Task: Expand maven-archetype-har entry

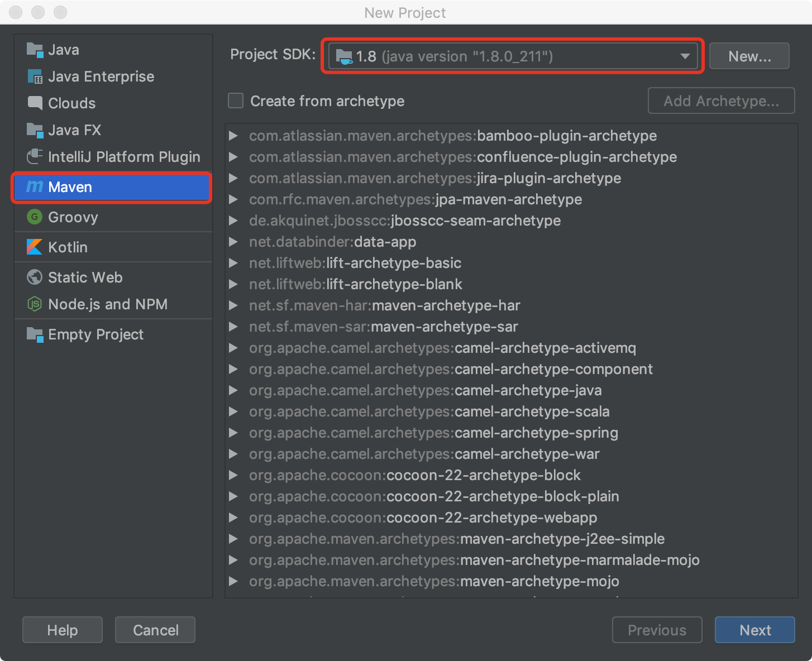Action: pos(233,305)
